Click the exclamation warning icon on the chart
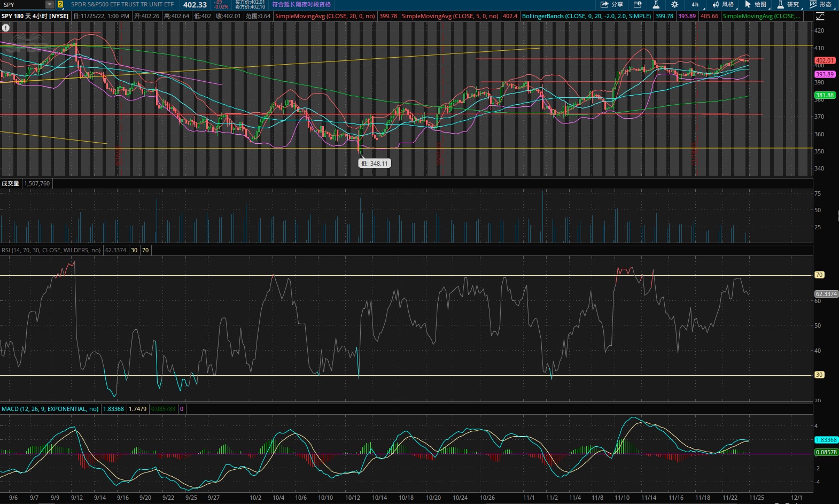The width and height of the screenshot is (839, 504). 6,28
